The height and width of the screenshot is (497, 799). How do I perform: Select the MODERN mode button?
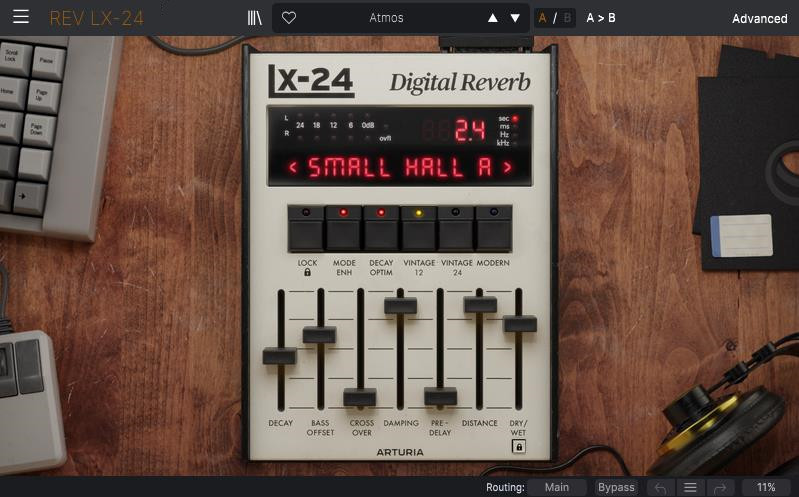tap(493, 228)
